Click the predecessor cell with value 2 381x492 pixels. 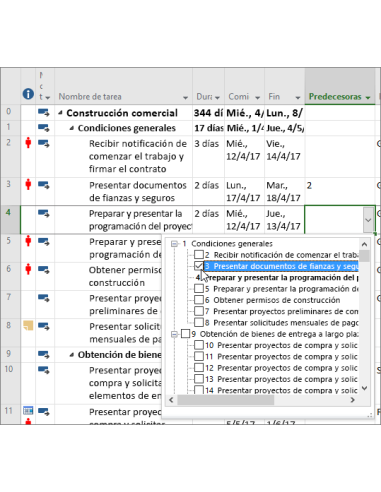340,191
